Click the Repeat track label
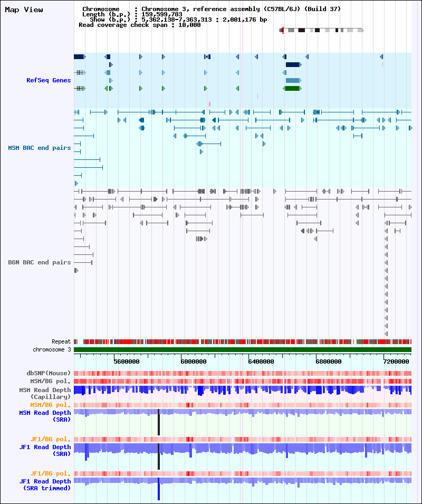This screenshot has height=504, width=422. (x=61, y=341)
